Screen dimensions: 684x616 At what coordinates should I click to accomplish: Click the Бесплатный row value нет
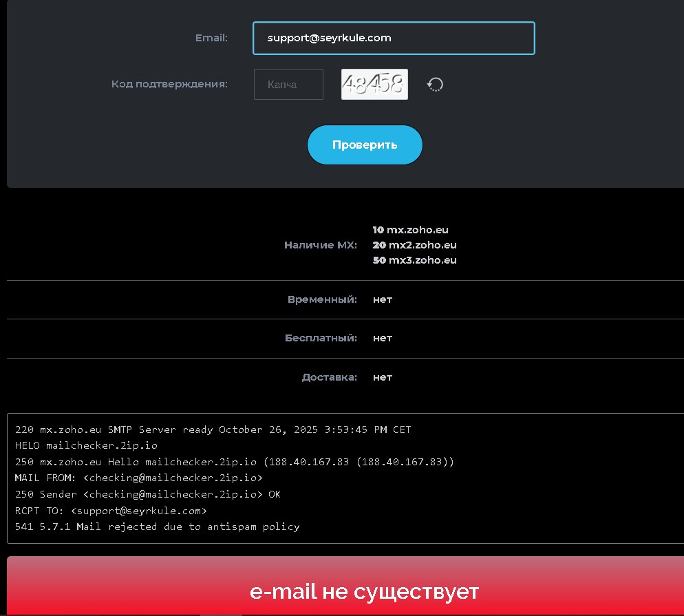tap(383, 338)
